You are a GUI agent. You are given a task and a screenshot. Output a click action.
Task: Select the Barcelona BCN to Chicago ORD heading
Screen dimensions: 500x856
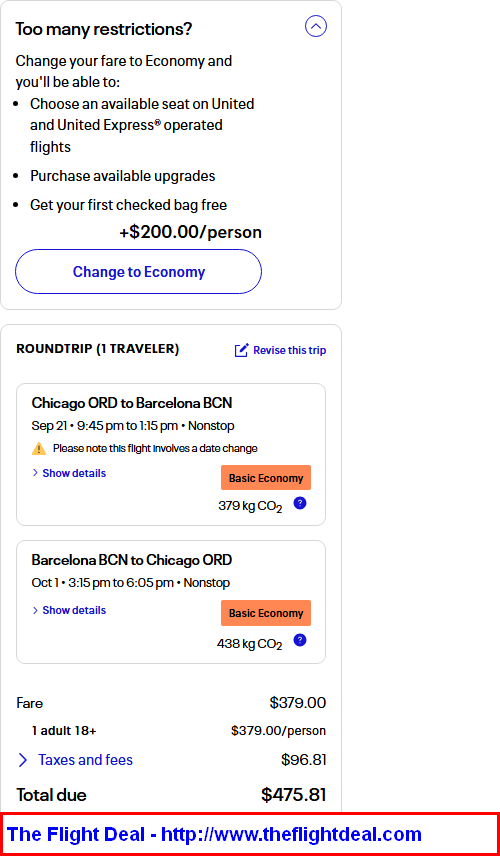pyautogui.click(x=132, y=560)
